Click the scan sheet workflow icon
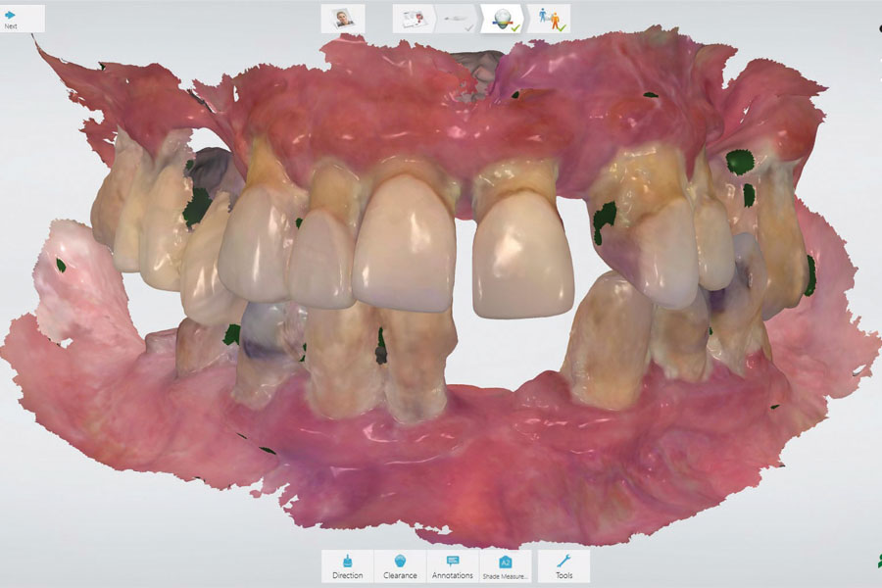Viewport: 882px width, 588px height. tap(411, 17)
